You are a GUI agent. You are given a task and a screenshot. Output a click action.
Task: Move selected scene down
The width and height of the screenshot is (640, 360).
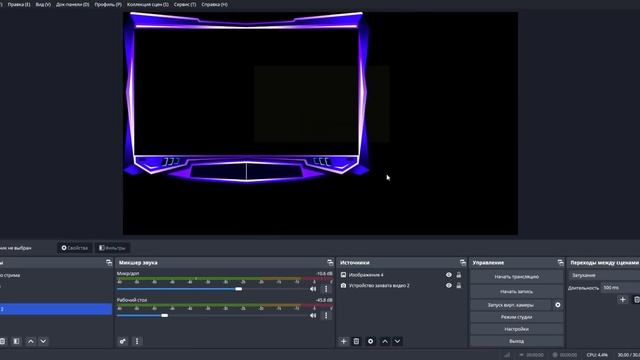click(x=43, y=341)
